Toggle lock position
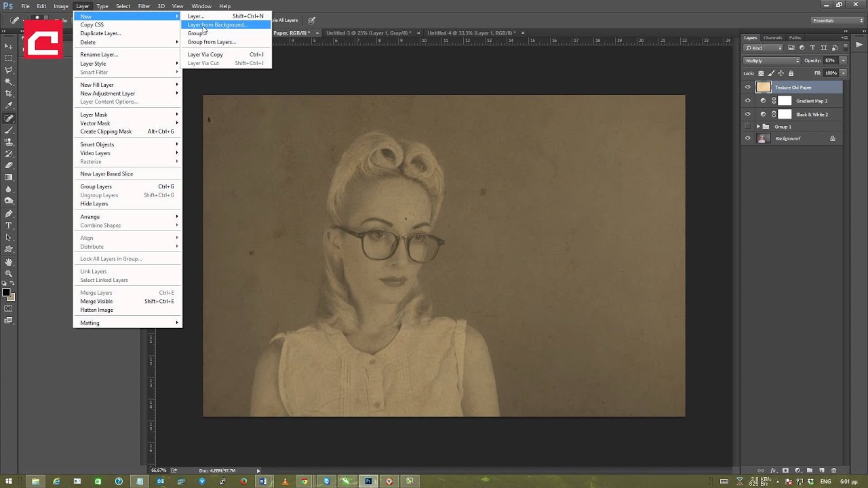The width and height of the screenshot is (868, 488). 781,73
